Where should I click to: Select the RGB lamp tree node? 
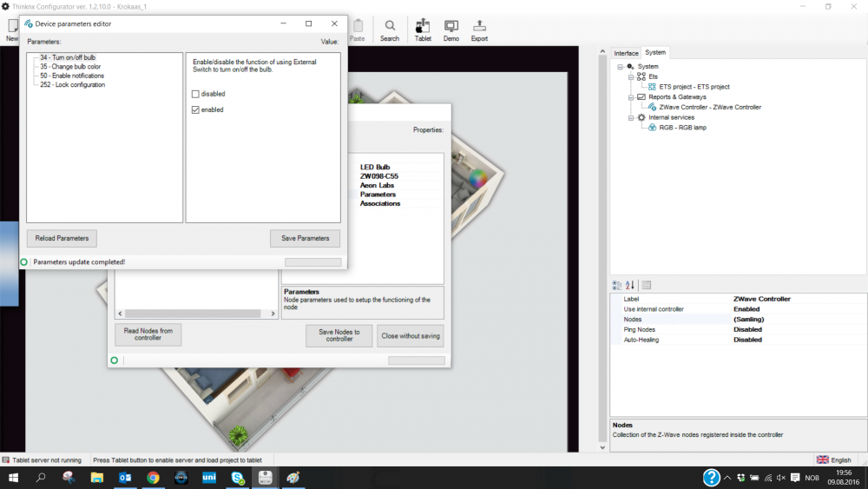coord(682,128)
